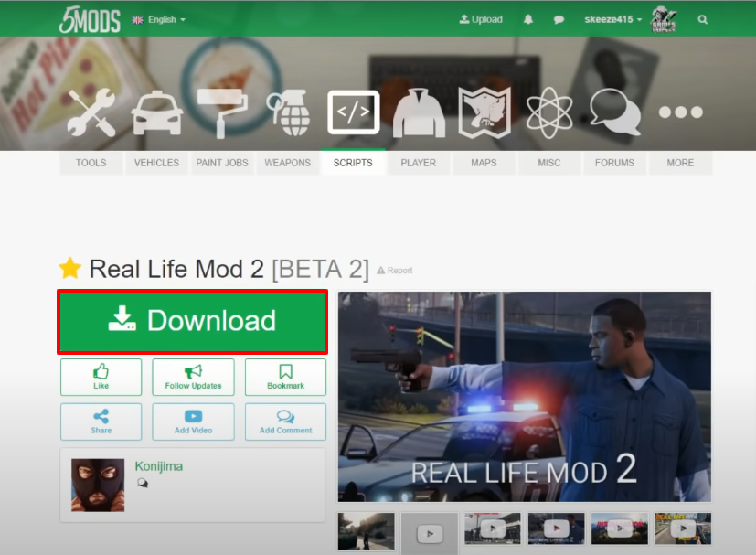Expand the skeeze415 user menu
Image resolution: width=756 pixels, height=555 pixels.
(x=612, y=19)
